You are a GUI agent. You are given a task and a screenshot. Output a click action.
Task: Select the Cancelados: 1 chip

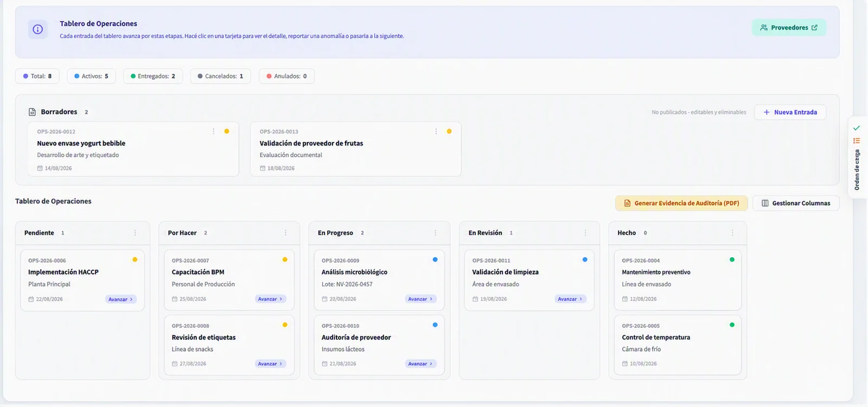[220, 76]
